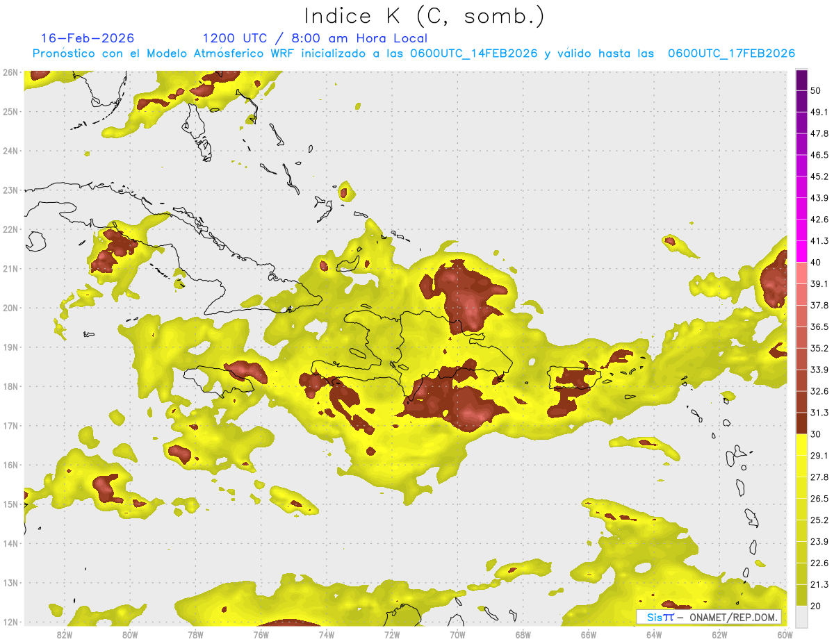The height and width of the screenshot is (644, 834).
Task: Click the longitude label '74W'
Action: point(326,634)
